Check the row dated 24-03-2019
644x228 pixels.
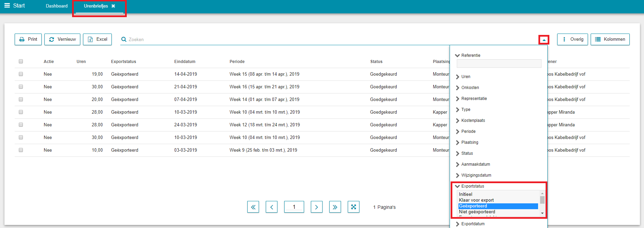21,125
